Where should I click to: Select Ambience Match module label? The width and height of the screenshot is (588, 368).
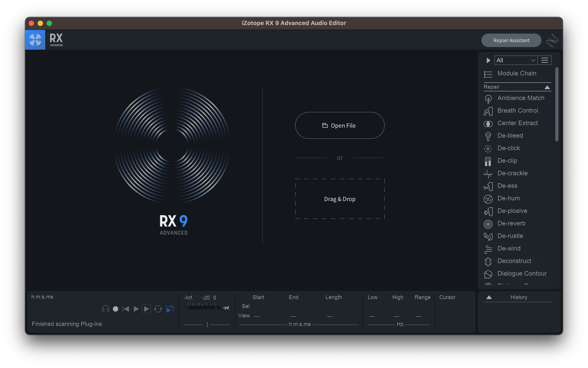click(521, 98)
